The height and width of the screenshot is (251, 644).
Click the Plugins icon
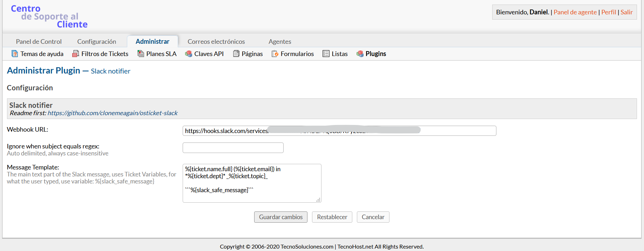360,54
